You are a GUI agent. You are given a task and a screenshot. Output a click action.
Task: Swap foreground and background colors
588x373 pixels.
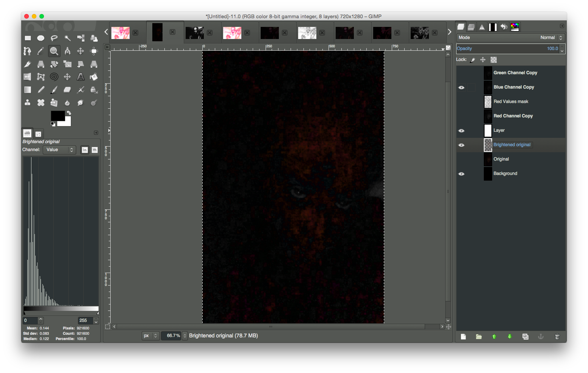[69, 113]
